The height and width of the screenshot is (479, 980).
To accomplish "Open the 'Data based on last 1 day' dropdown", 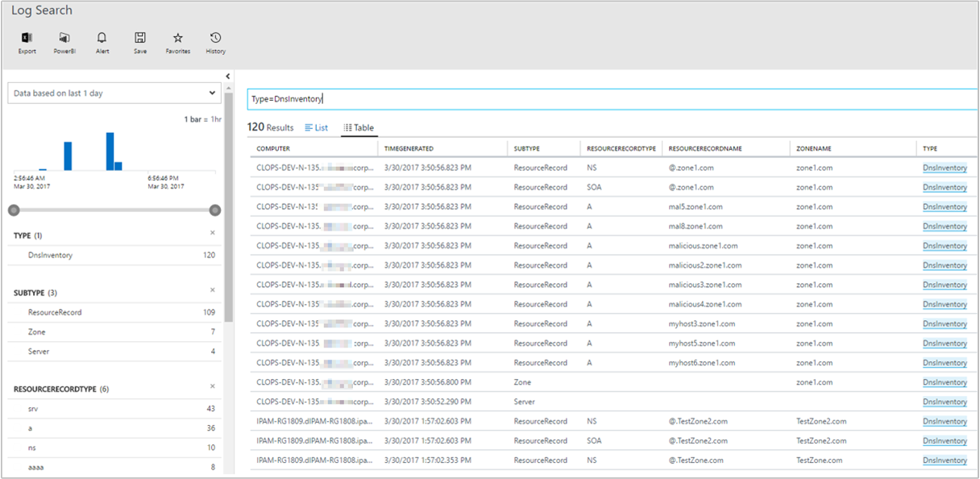I will click(114, 93).
